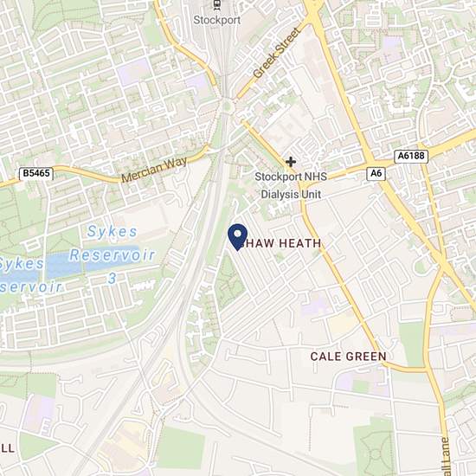Click the Sykes Reservoir label at left edge
The height and width of the screenshot is (476, 476).
pyautogui.click(x=29, y=274)
